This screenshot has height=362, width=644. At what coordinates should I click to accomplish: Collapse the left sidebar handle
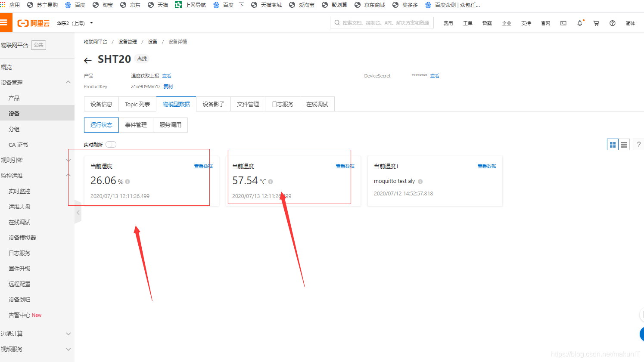pyautogui.click(x=78, y=212)
